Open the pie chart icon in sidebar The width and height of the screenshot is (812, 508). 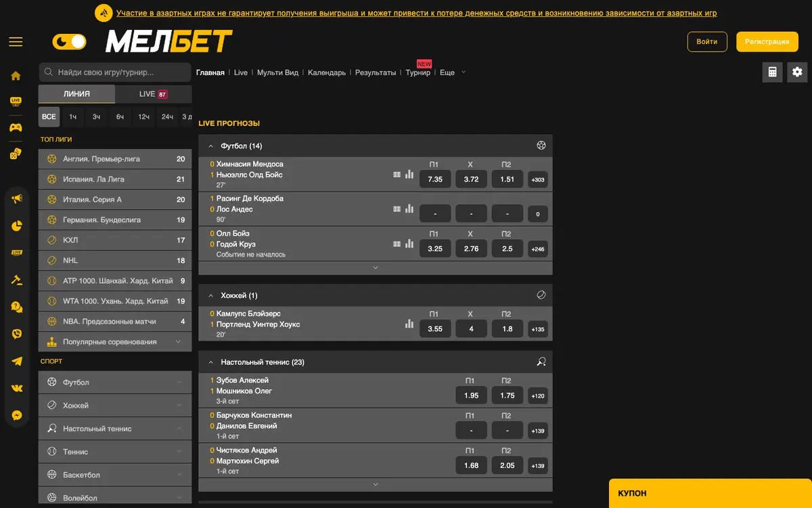pos(17,226)
